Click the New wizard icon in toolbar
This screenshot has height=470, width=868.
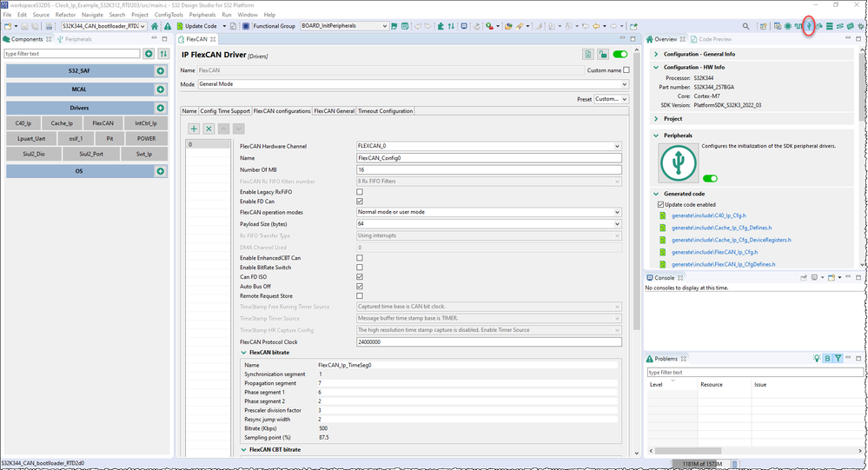(x=8, y=26)
